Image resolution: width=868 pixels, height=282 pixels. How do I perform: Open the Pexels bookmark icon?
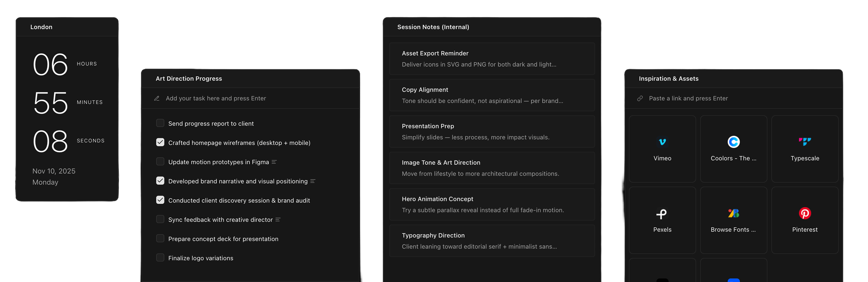tap(661, 214)
